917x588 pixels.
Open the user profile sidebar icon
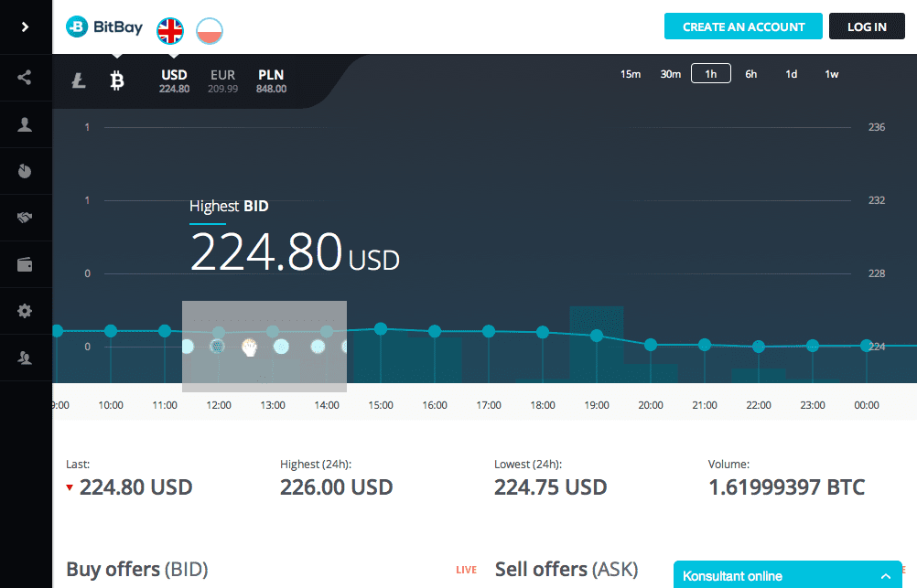click(25, 125)
